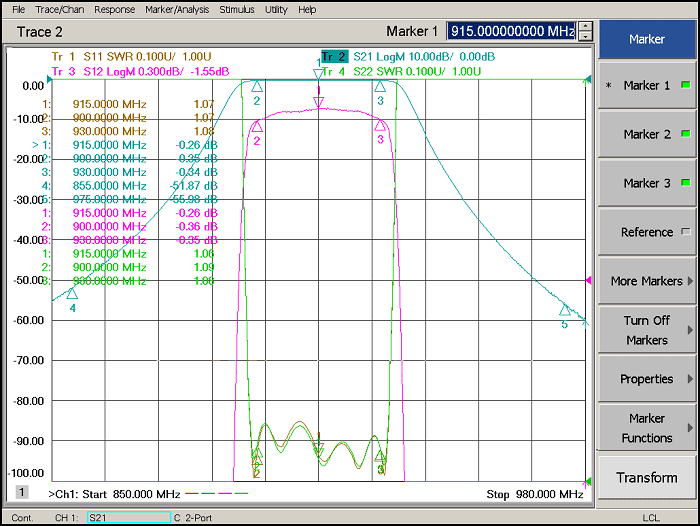Click the -60.00 Y-axis scale label
Viewport: 700px width, 526px height.
coord(29,320)
